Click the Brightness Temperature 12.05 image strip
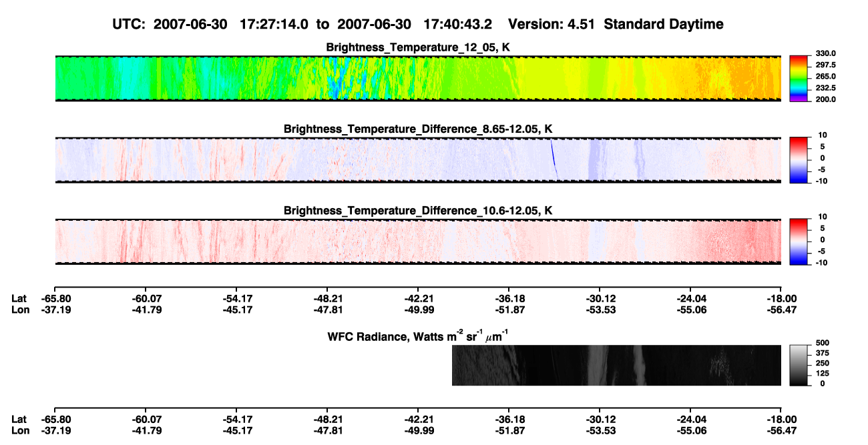868x445 pixels. click(x=418, y=78)
